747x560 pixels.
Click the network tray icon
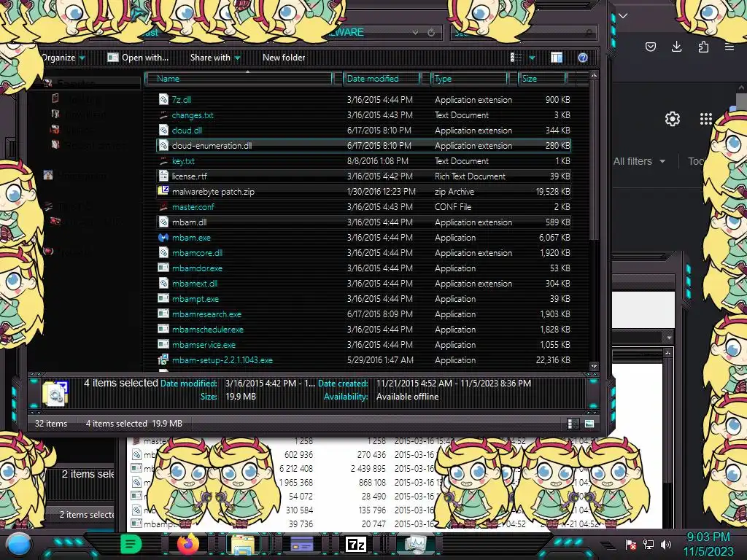pos(649,544)
